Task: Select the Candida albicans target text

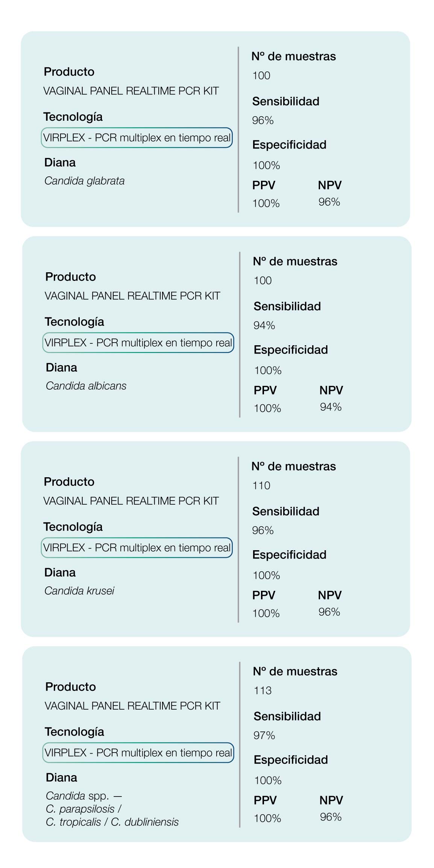Action: (x=86, y=386)
